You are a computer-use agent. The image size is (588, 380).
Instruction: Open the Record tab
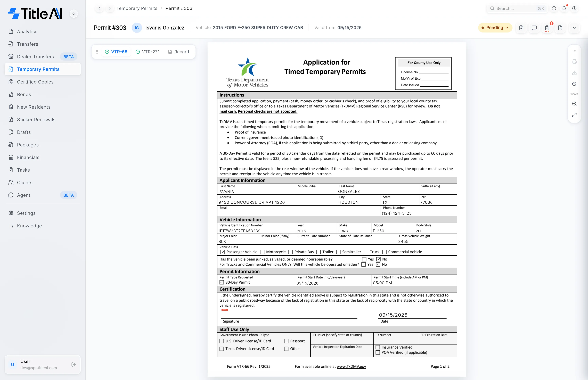[x=178, y=52]
